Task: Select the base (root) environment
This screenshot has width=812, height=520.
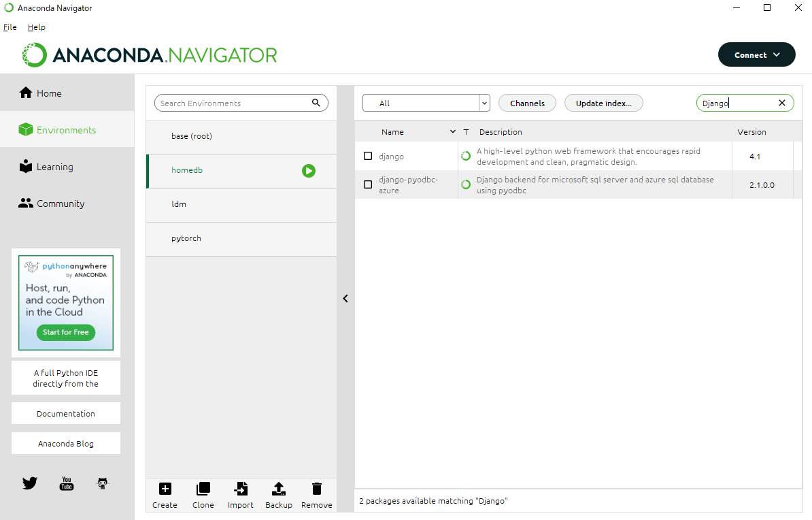Action: (242, 136)
